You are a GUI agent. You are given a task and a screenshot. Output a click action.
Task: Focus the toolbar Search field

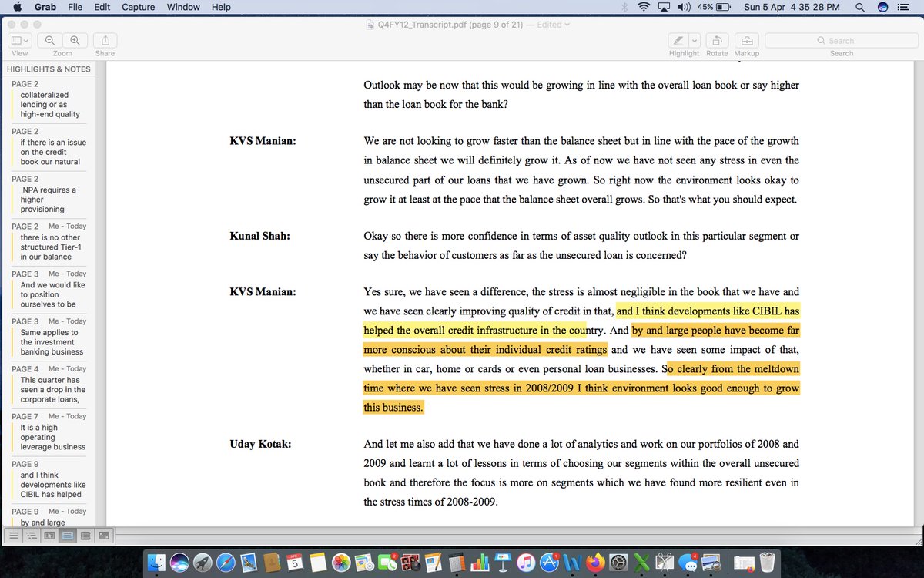(x=841, y=40)
